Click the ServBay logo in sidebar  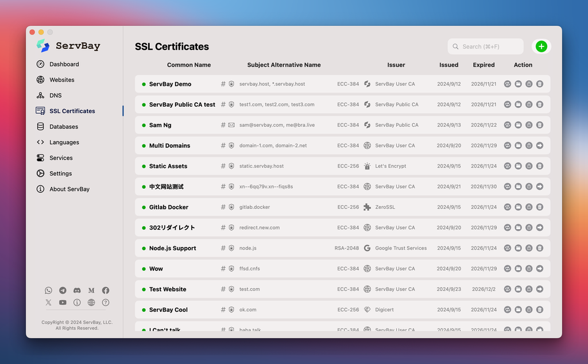point(68,46)
